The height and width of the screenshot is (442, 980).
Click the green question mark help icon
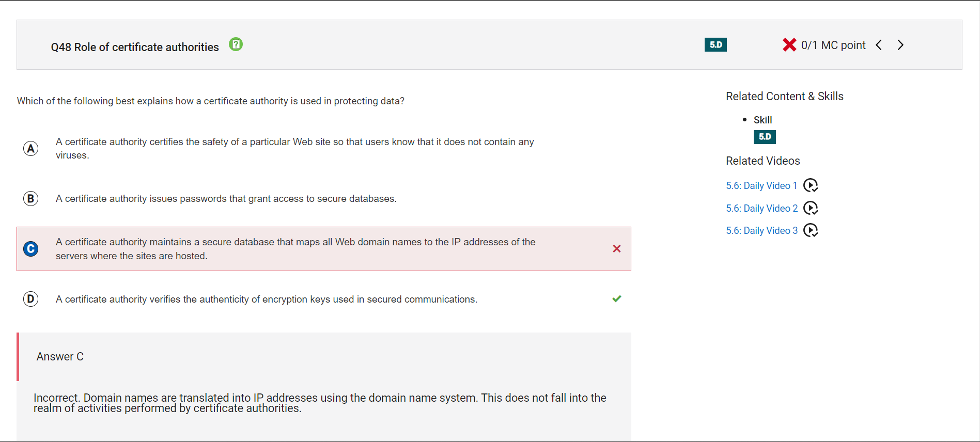click(x=236, y=44)
